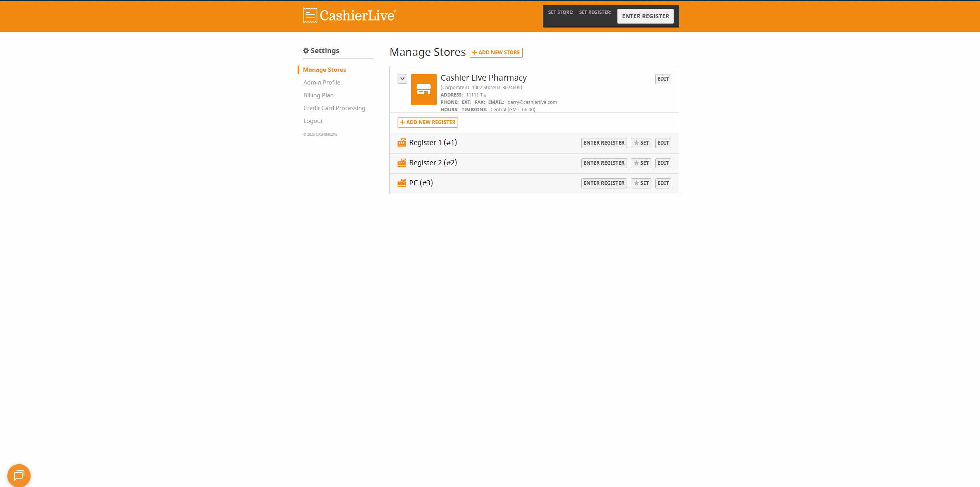Click the PC (#3) cash register icon
Image resolution: width=980 pixels, height=487 pixels.
[401, 183]
